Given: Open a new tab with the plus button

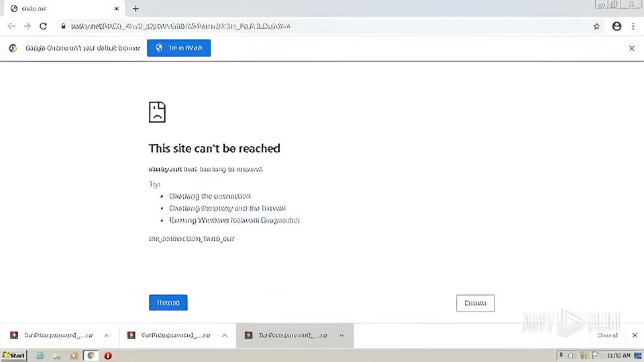Looking at the screenshot, I should [136, 9].
